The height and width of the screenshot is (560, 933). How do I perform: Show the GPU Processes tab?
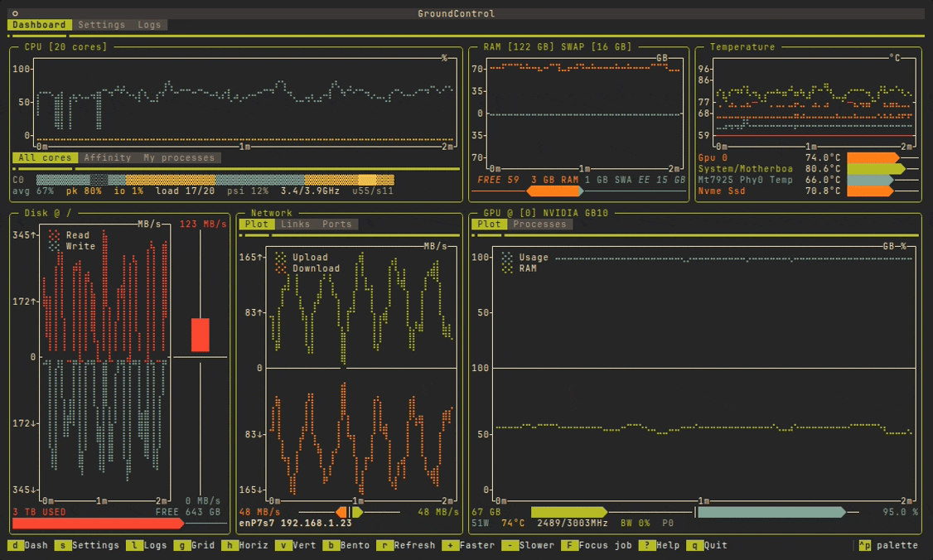pos(539,224)
